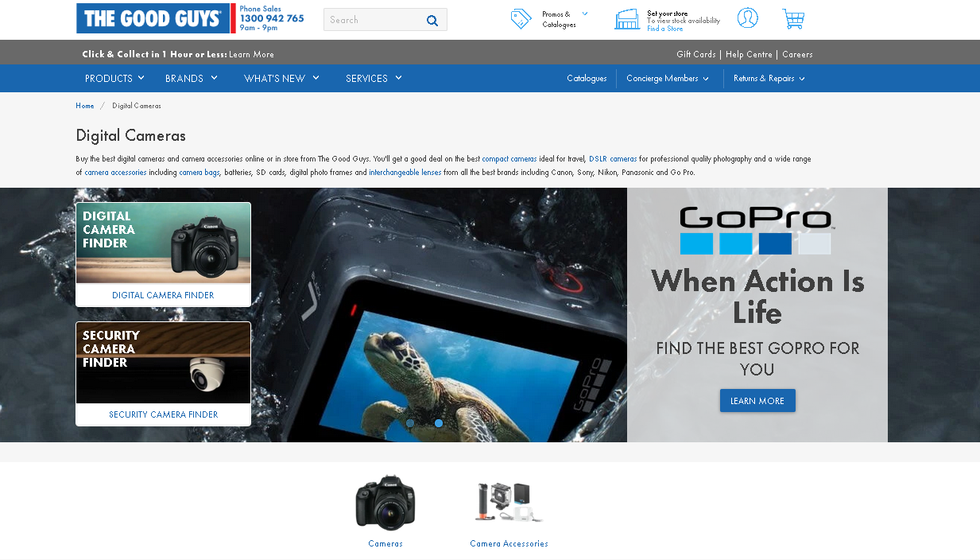This screenshot has width=980, height=560.
Task: Select the first carousel dot
Action: tap(410, 423)
